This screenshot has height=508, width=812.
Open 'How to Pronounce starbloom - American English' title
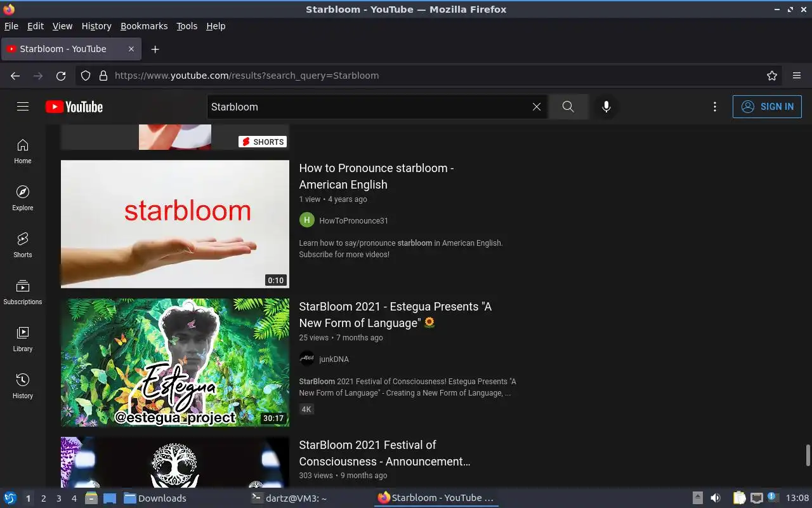point(376,177)
